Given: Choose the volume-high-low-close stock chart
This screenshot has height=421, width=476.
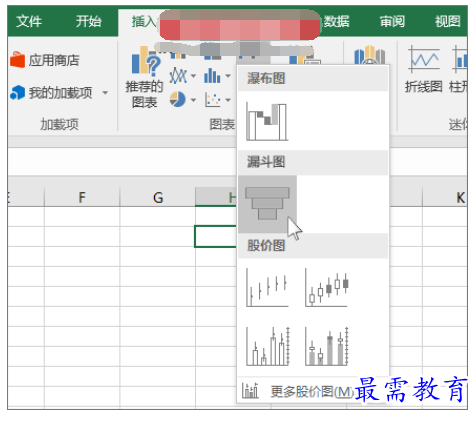Looking at the screenshot, I should coord(268,346).
